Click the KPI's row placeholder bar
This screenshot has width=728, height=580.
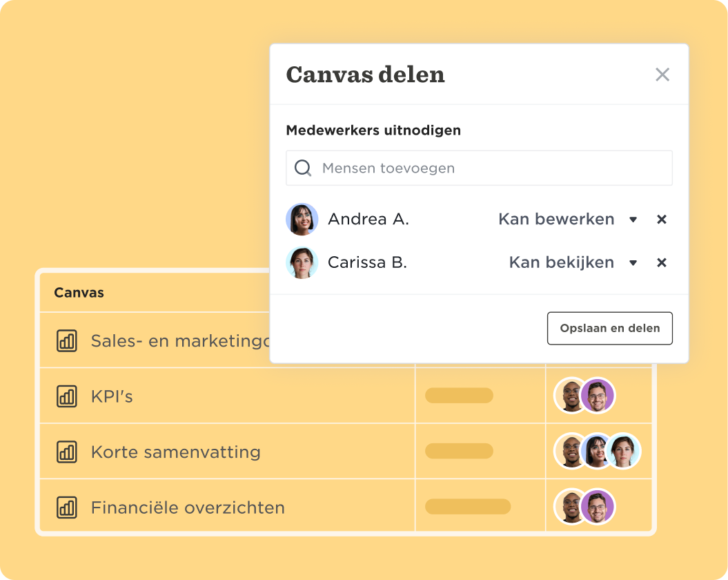click(459, 396)
